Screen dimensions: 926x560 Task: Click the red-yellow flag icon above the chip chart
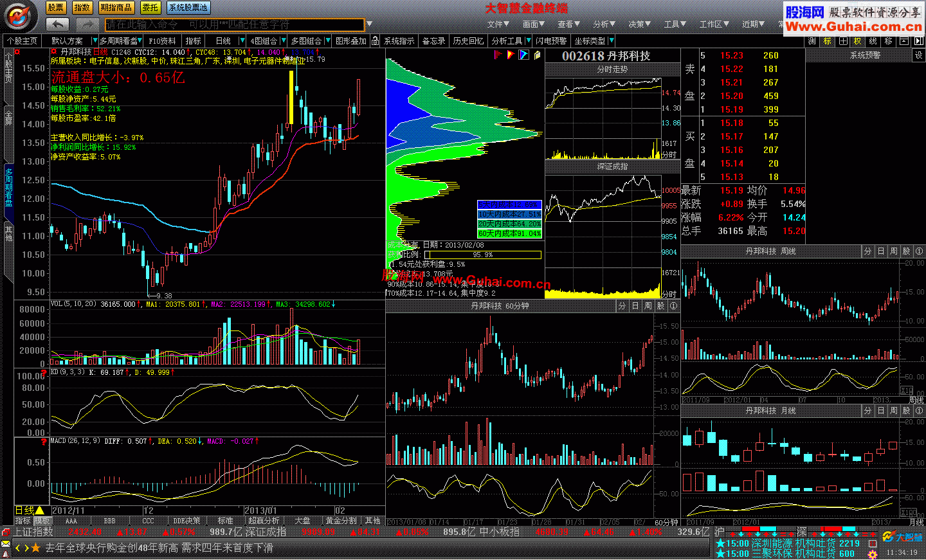point(510,55)
